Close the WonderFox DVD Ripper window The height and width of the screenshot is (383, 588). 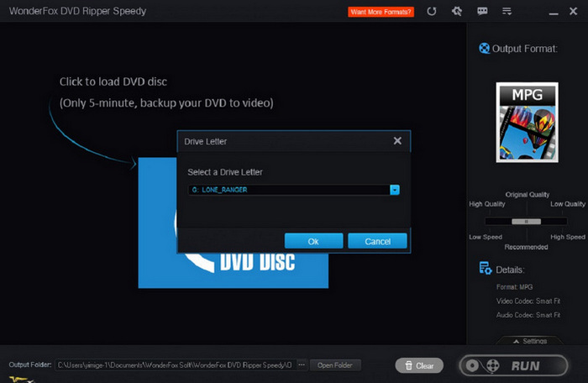573,11
